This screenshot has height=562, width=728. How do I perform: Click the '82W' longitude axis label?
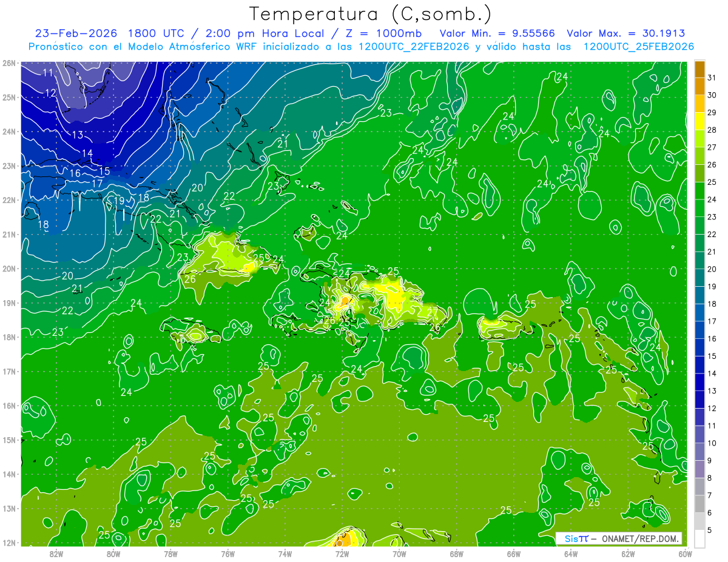(56, 553)
